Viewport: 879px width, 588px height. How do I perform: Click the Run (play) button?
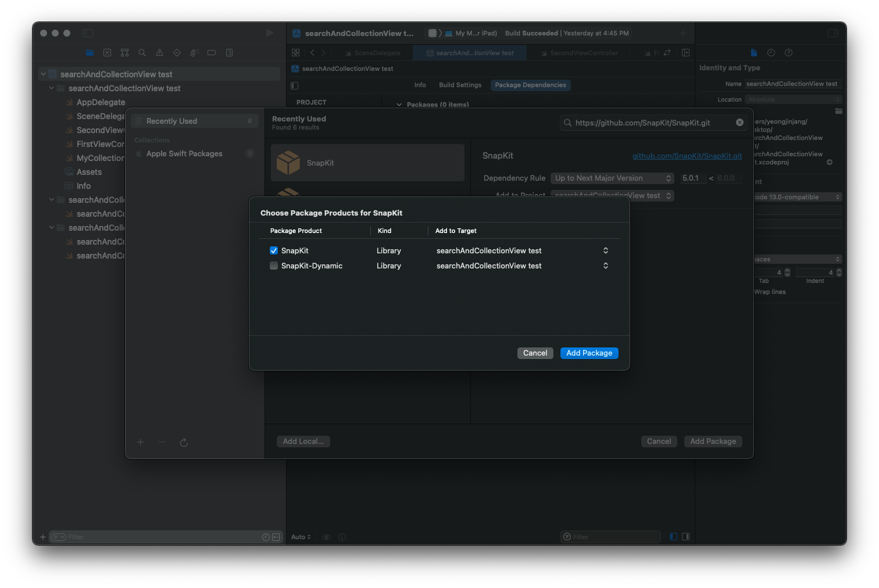pos(270,33)
